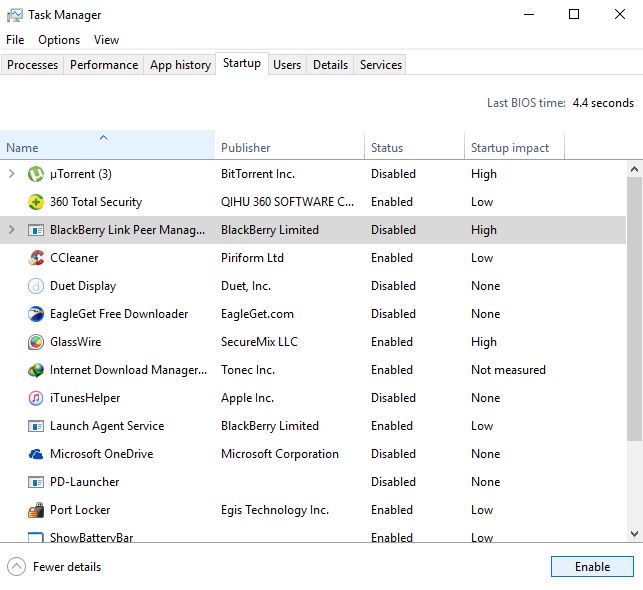The height and width of the screenshot is (590, 643).
Task: Select the CCleaner row name
Action: 74,258
